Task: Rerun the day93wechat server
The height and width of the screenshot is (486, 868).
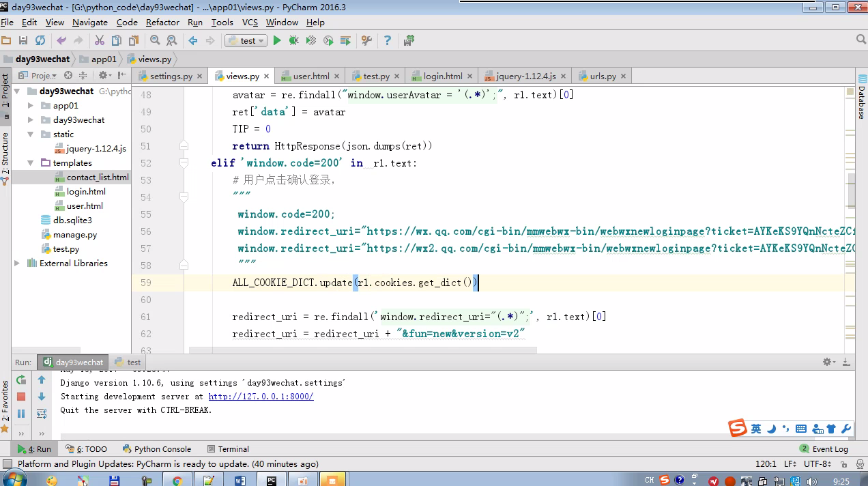Action: (21, 380)
